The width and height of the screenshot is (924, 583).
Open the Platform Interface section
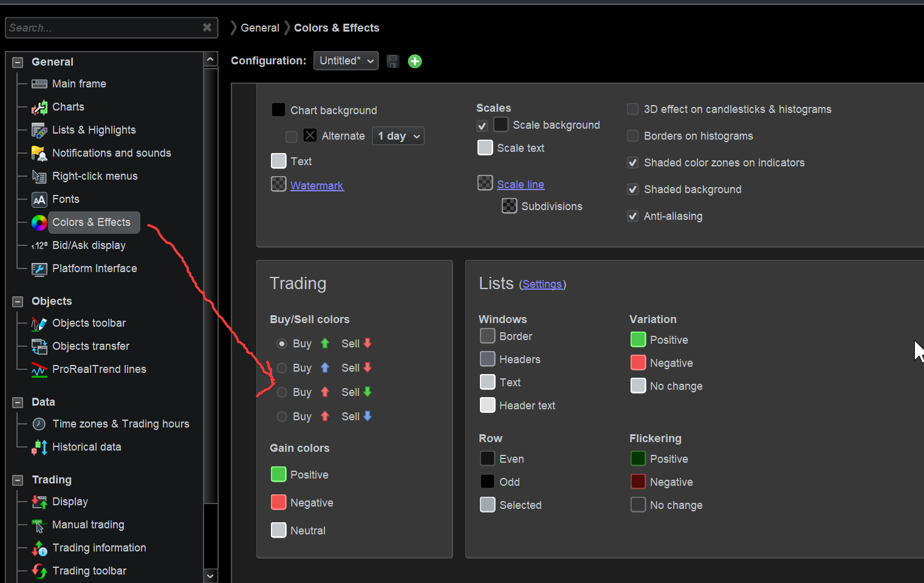(95, 268)
